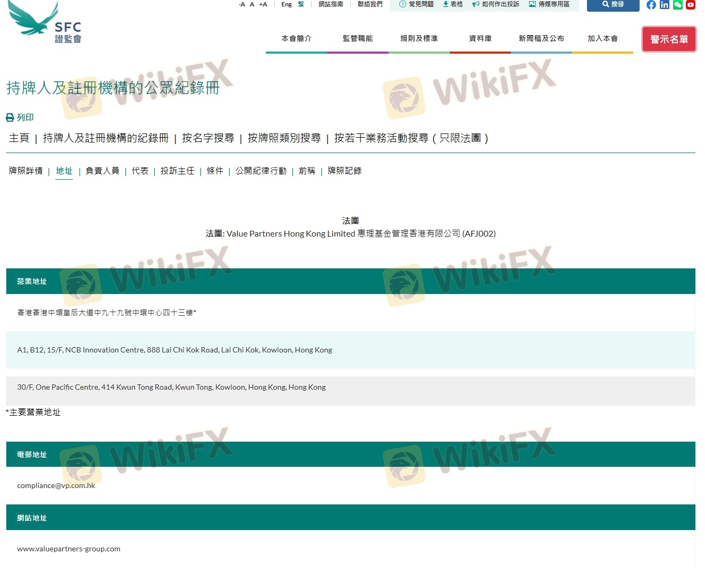Decrease font size with -A
Image resolution: width=705 pixels, height=588 pixels.
point(242,4)
